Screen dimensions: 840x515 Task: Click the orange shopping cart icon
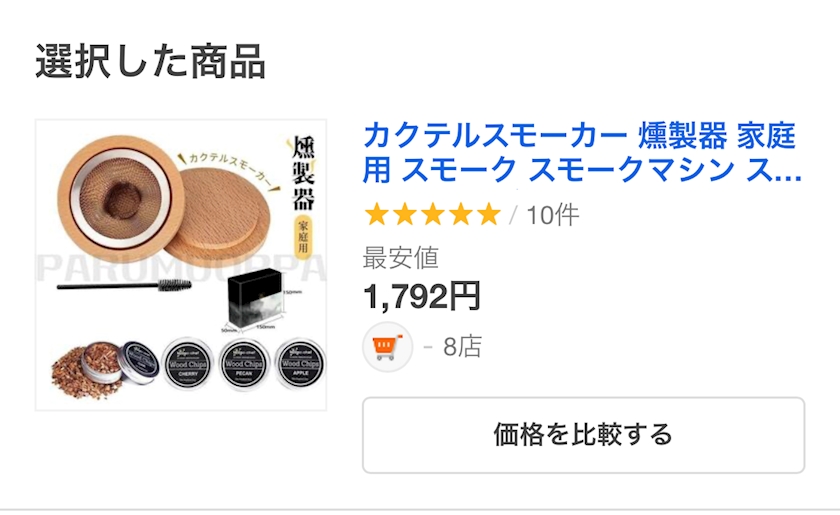pyautogui.click(x=387, y=347)
